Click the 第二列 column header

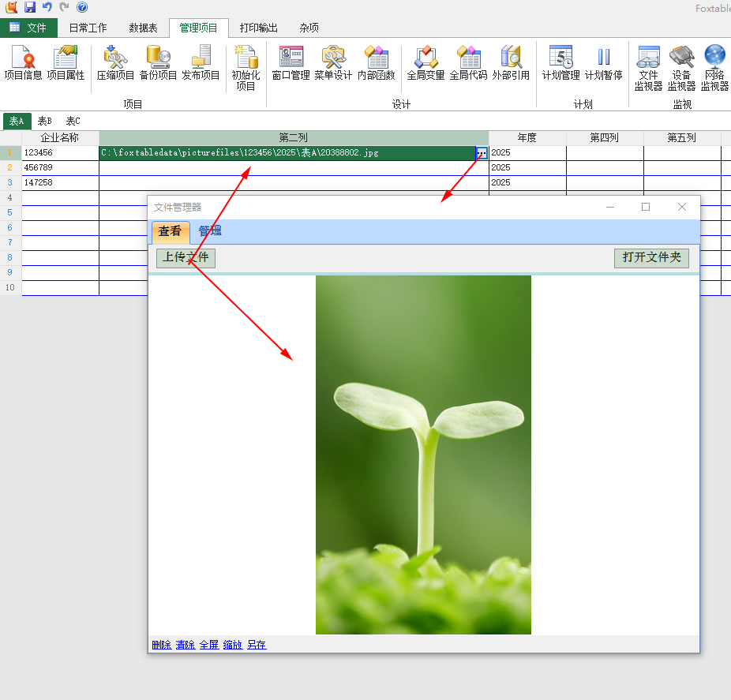294,138
